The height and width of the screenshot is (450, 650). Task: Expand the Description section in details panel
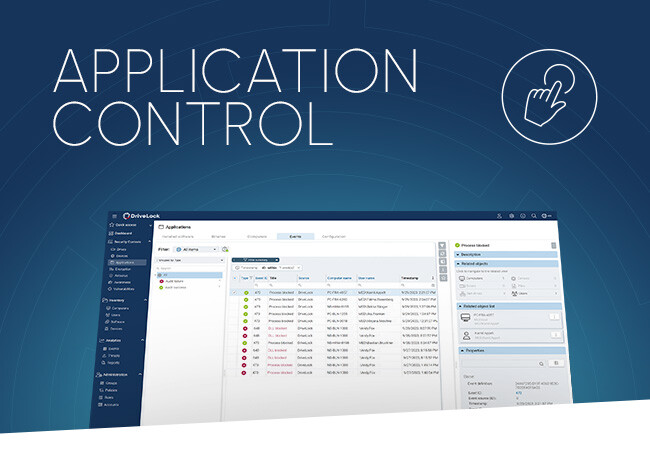506,254
